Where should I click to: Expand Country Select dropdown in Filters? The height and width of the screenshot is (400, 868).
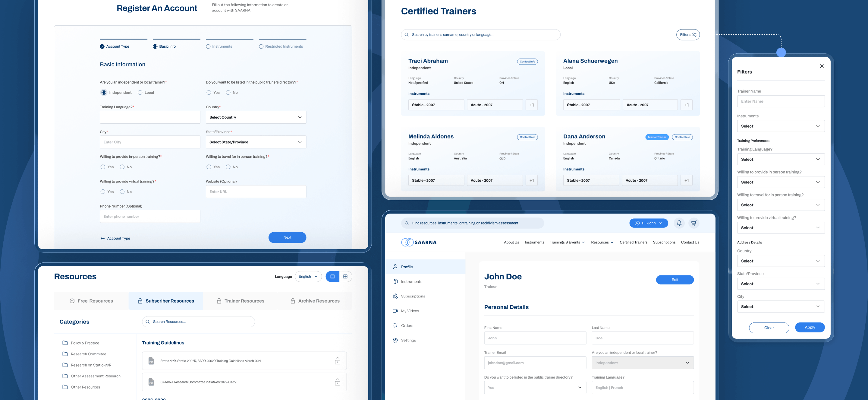point(781,261)
